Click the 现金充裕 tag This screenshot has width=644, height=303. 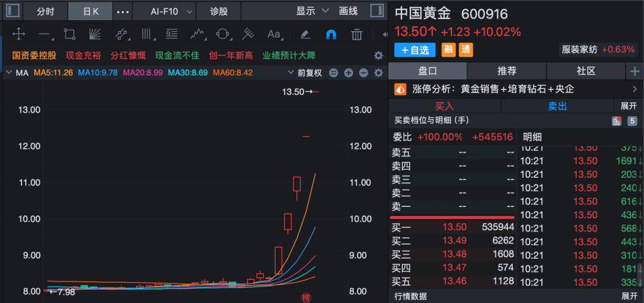(x=82, y=55)
